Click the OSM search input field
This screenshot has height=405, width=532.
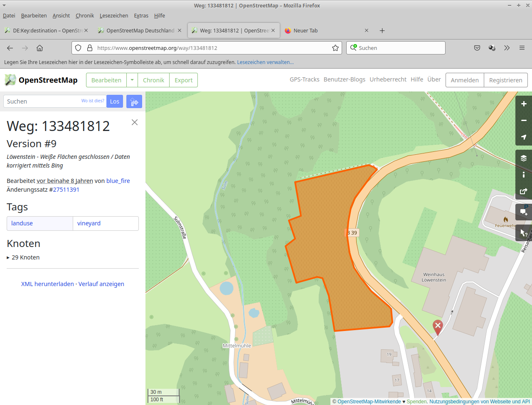[x=42, y=101]
